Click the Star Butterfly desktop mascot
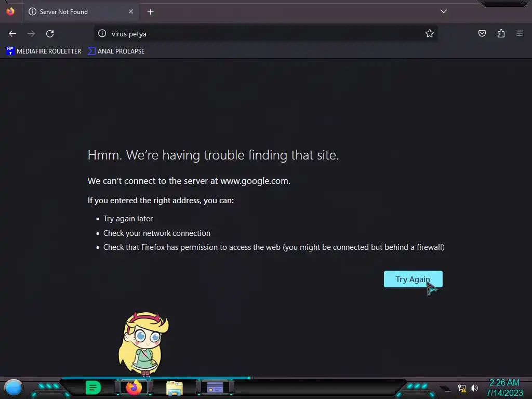 143,343
